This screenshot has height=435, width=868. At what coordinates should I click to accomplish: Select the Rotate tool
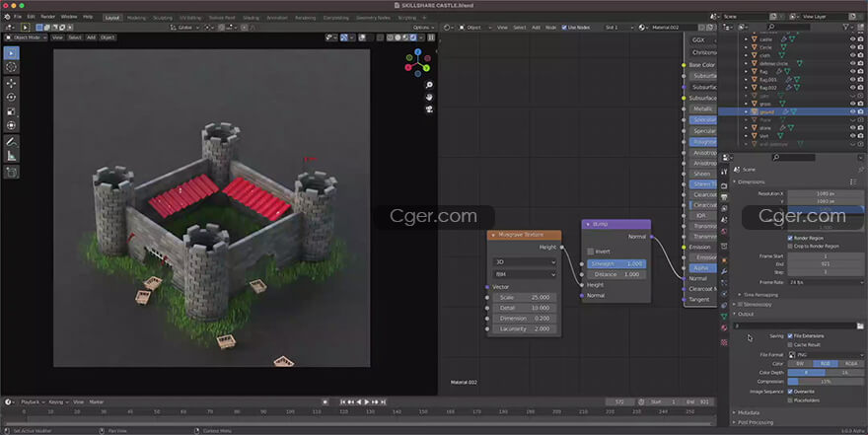[11, 97]
